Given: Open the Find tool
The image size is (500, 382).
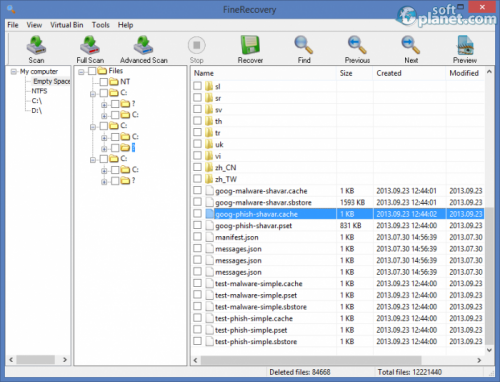Looking at the screenshot, I should point(304,49).
